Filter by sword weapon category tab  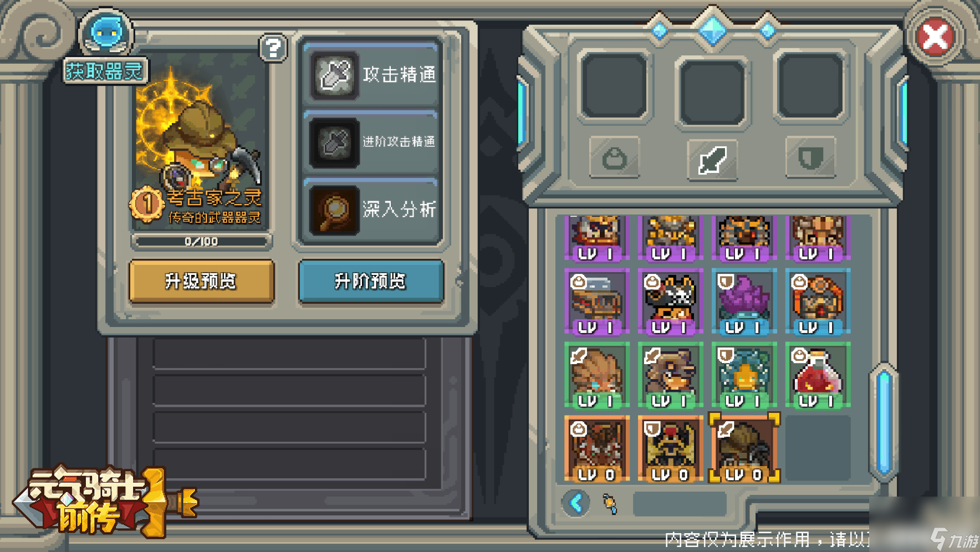click(712, 159)
